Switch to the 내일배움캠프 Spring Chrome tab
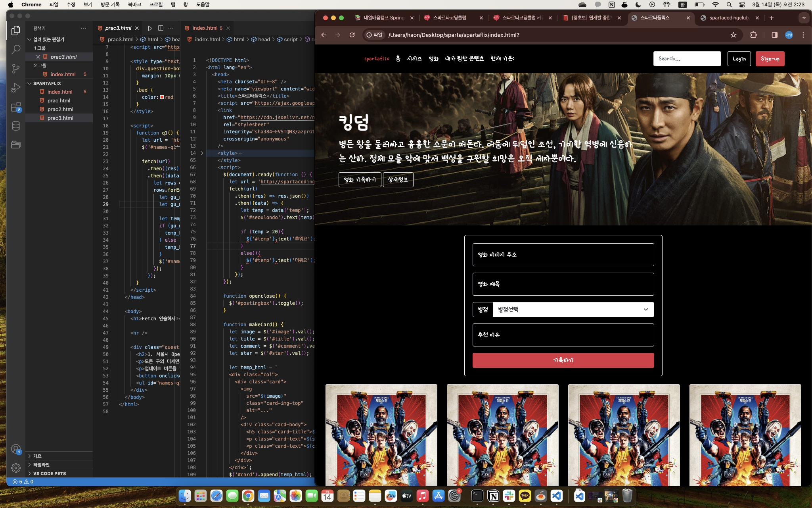The height and width of the screenshot is (508, 812). [x=384, y=18]
